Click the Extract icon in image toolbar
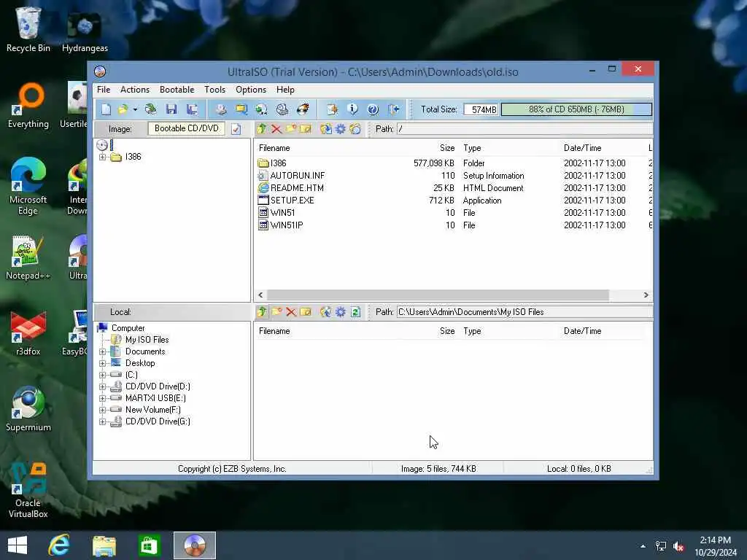 (326, 129)
